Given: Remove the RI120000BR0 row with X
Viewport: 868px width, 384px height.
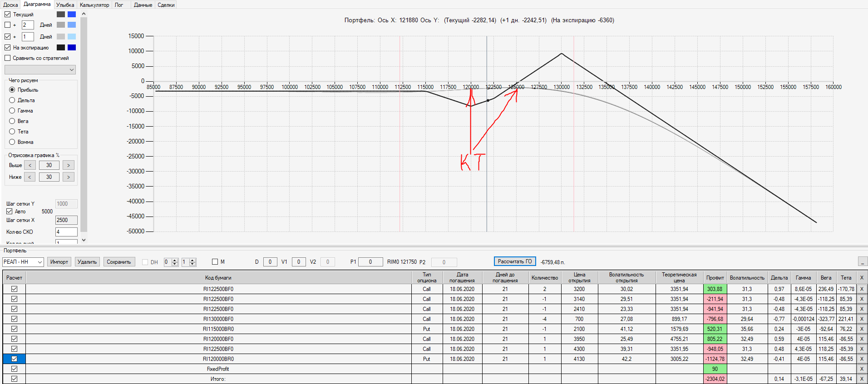Looking at the screenshot, I should (x=862, y=359).
